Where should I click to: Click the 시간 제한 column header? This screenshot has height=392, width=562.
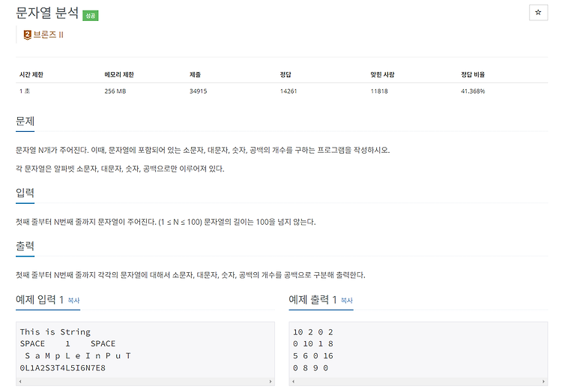coord(31,75)
